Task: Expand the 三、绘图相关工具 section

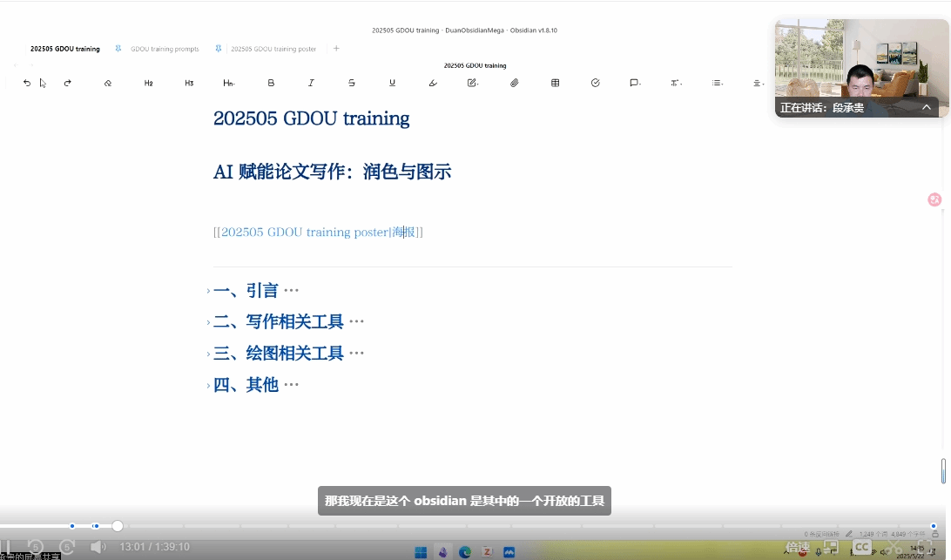Action: pos(208,354)
